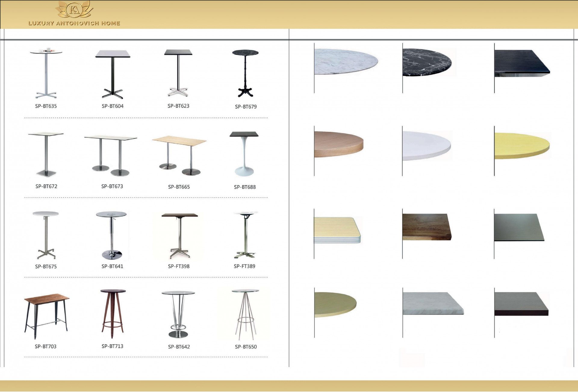Click the SP-BT650 wire frame table
Screen dimensions: 578x392
[245, 315]
